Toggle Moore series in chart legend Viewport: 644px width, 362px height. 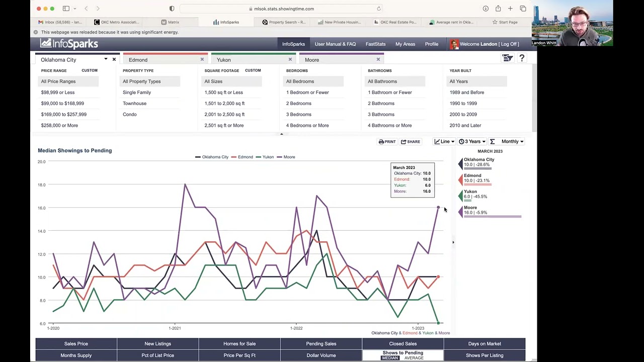click(286, 157)
